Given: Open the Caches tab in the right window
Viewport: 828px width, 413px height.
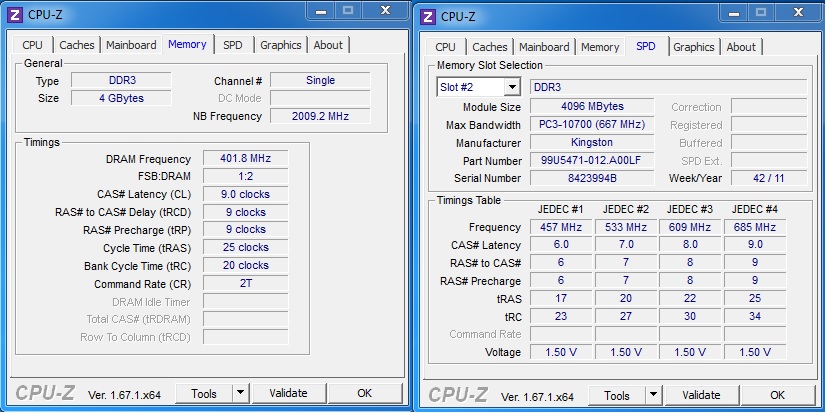Looking at the screenshot, I should pos(490,47).
